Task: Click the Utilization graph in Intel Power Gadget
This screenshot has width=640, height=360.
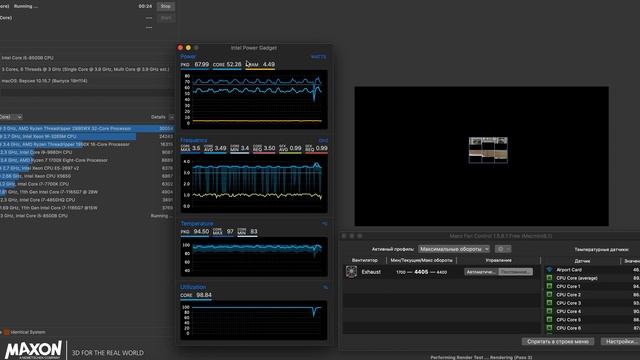Action: [x=254, y=320]
